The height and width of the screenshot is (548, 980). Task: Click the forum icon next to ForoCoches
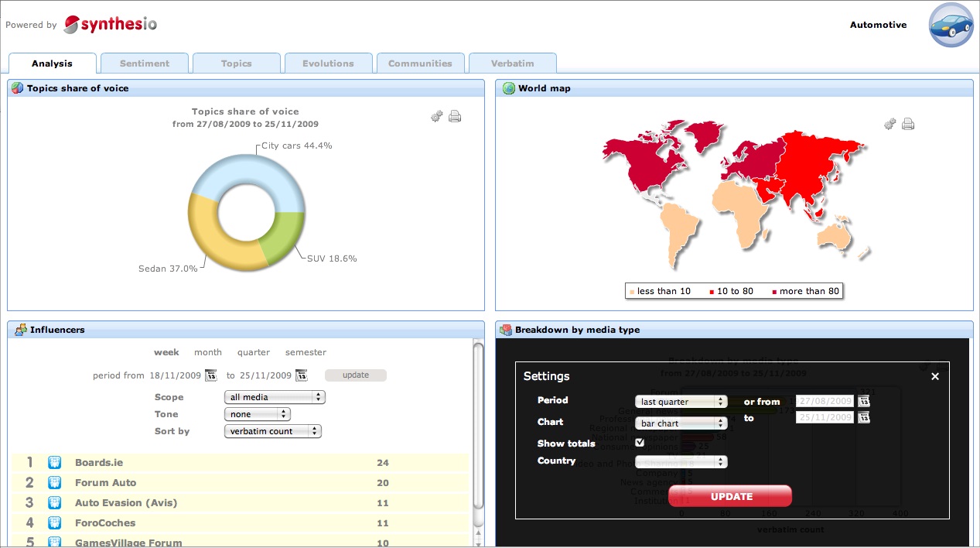click(x=54, y=523)
